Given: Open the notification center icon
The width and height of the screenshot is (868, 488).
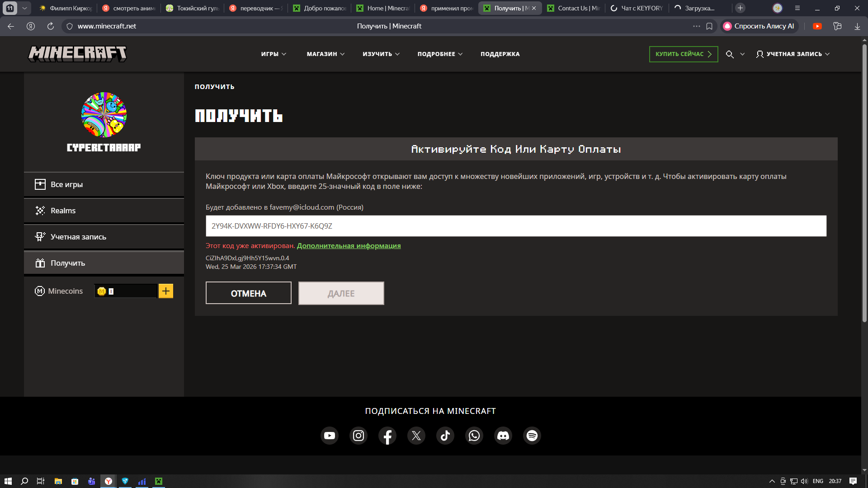Looking at the screenshot, I should 853,481.
